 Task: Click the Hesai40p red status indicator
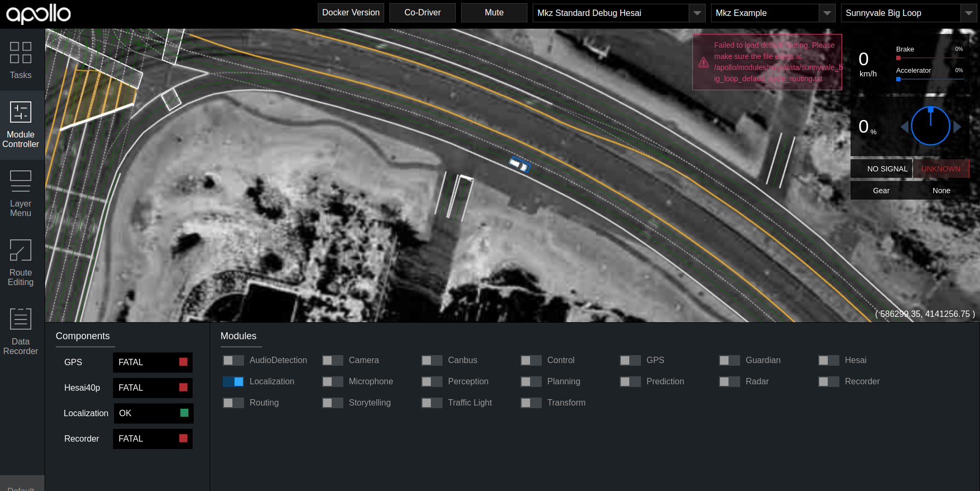point(184,387)
